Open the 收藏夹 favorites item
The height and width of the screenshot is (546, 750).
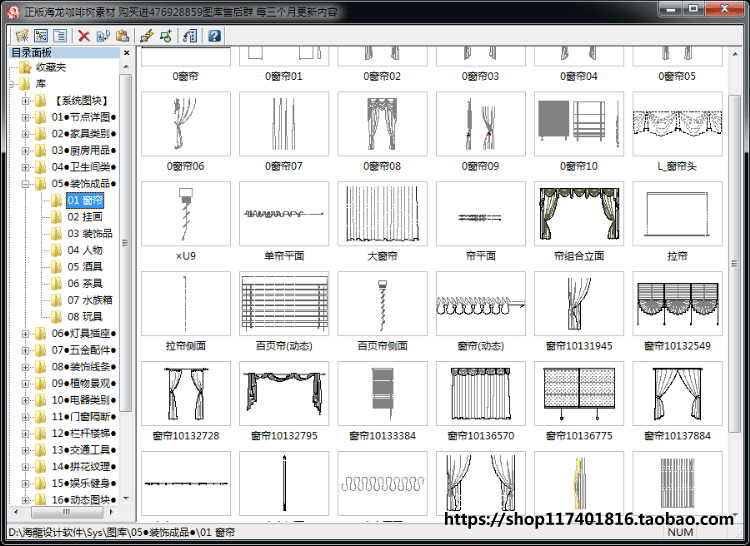click(x=51, y=67)
